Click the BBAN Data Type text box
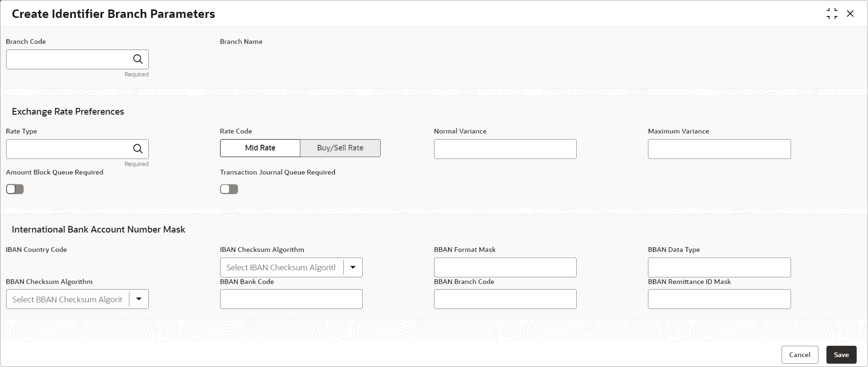Image resolution: width=868 pixels, height=367 pixels. pos(719,267)
